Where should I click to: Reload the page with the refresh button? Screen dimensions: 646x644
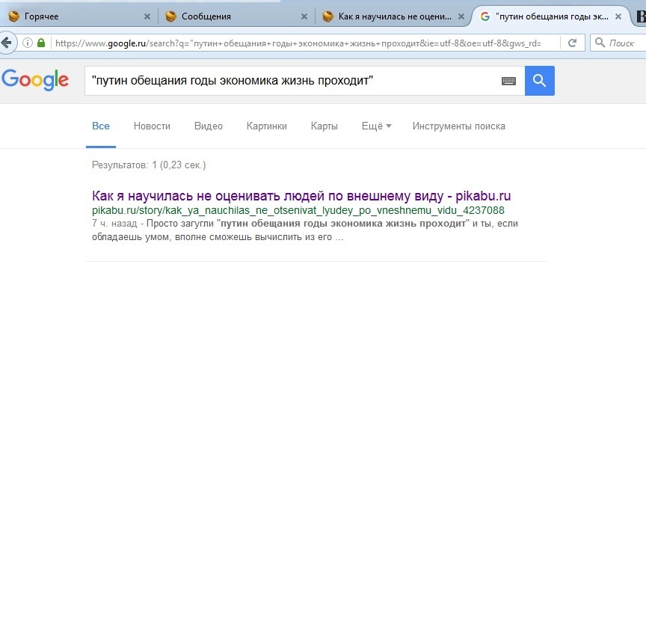[572, 43]
